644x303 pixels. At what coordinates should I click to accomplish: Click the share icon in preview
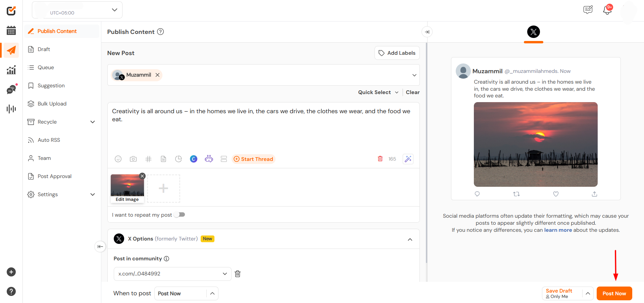point(594,194)
